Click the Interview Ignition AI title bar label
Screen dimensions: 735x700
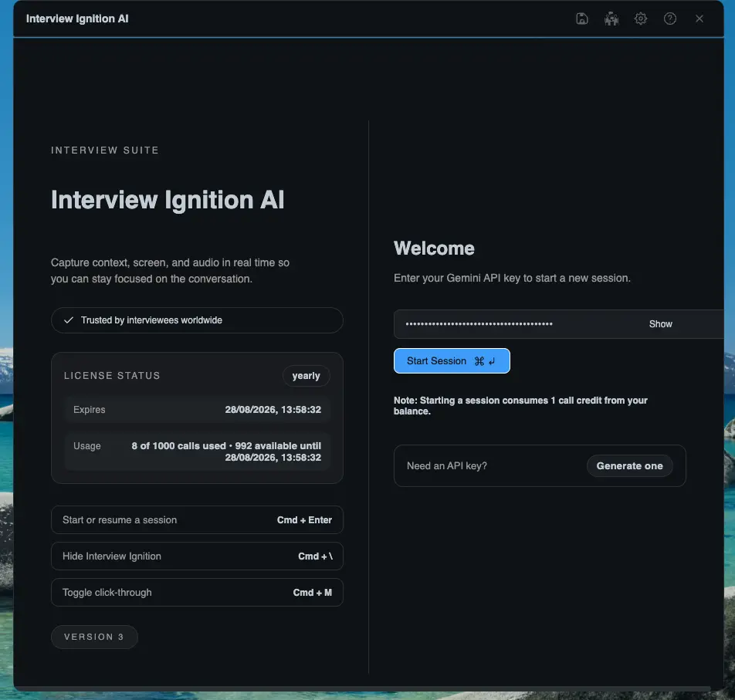(77, 18)
